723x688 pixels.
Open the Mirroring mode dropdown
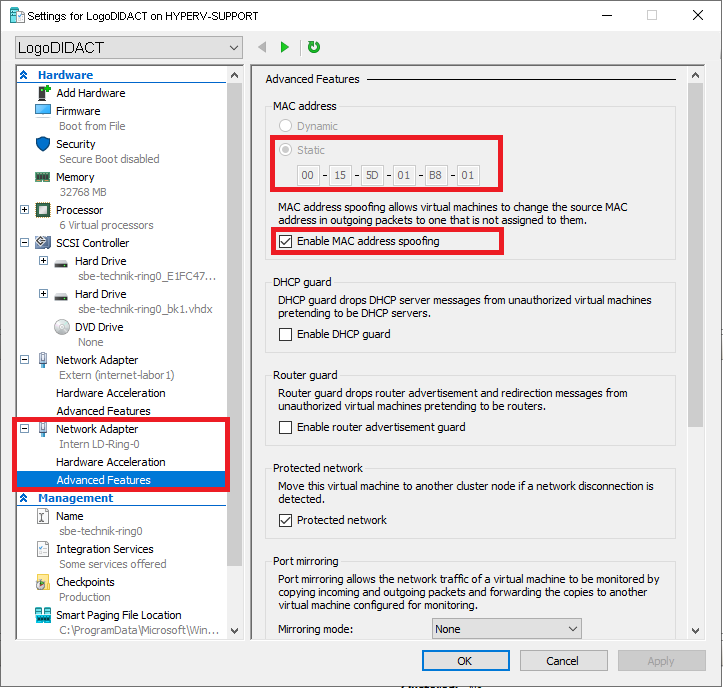[x=506, y=629]
